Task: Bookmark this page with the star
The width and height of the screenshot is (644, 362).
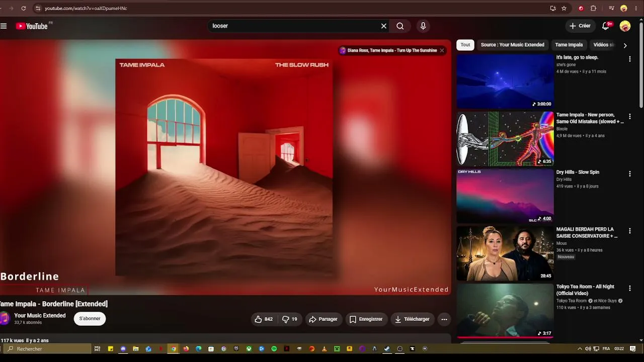Action: 564,9
